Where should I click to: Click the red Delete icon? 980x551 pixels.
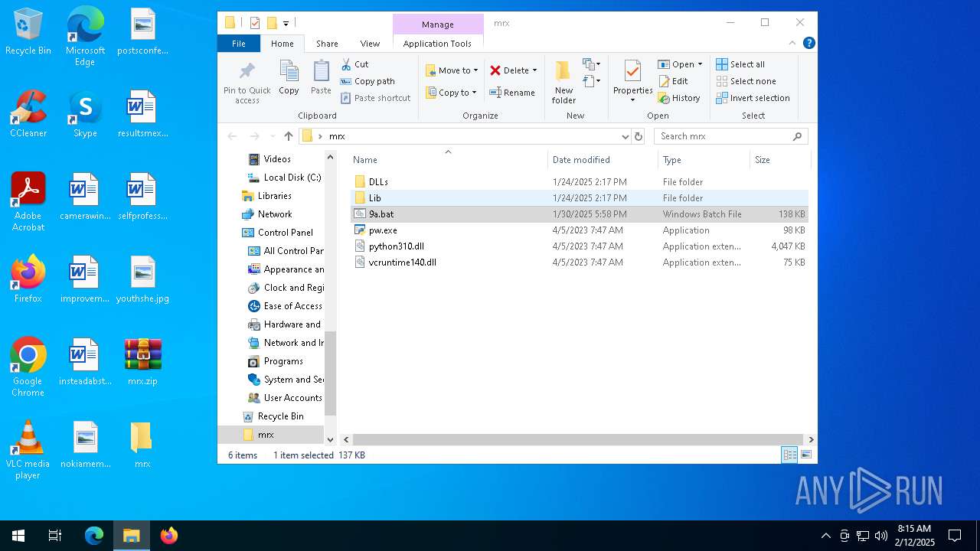click(x=495, y=70)
